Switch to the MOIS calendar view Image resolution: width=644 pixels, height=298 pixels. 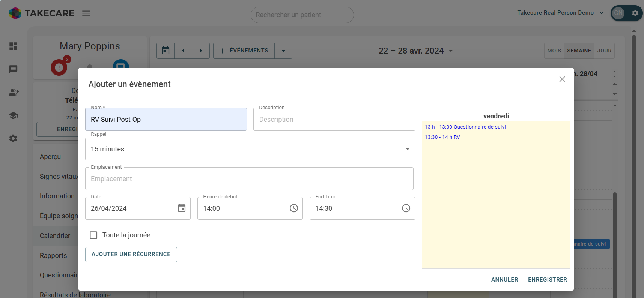coord(554,51)
